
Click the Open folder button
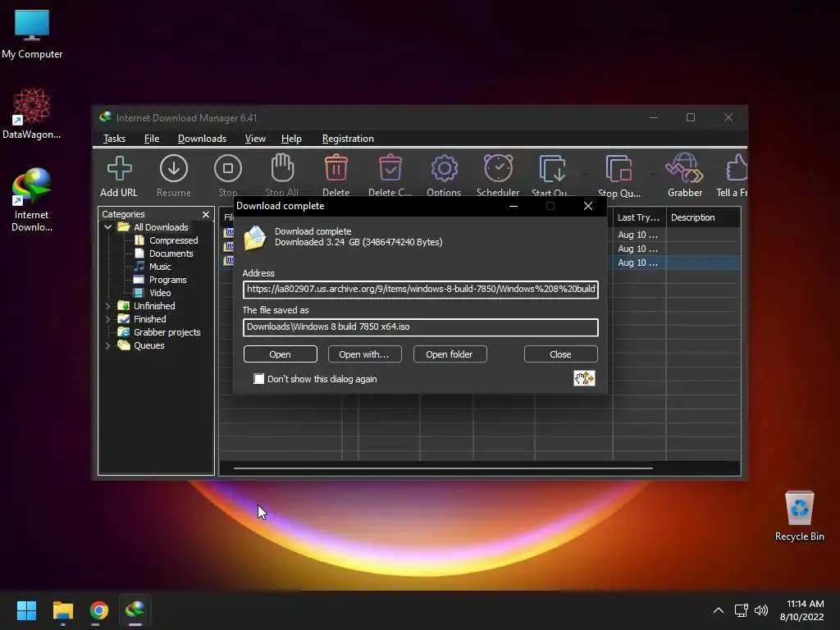click(450, 354)
